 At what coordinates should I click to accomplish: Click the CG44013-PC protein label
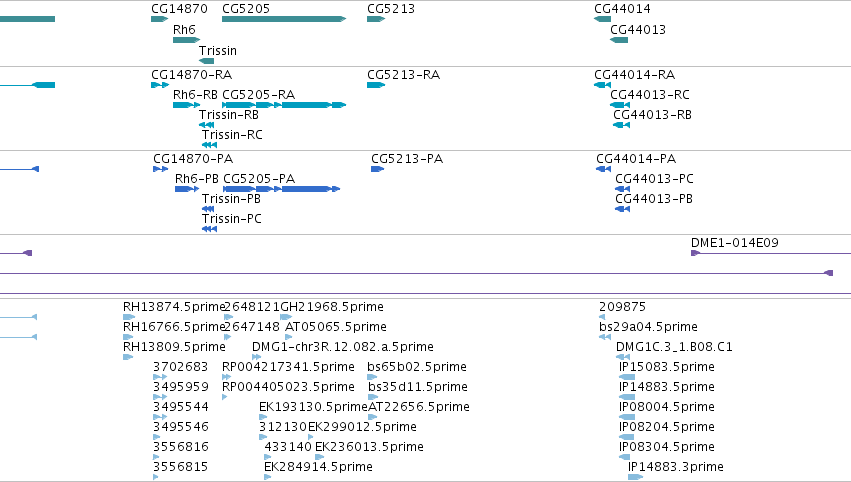coord(654,179)
